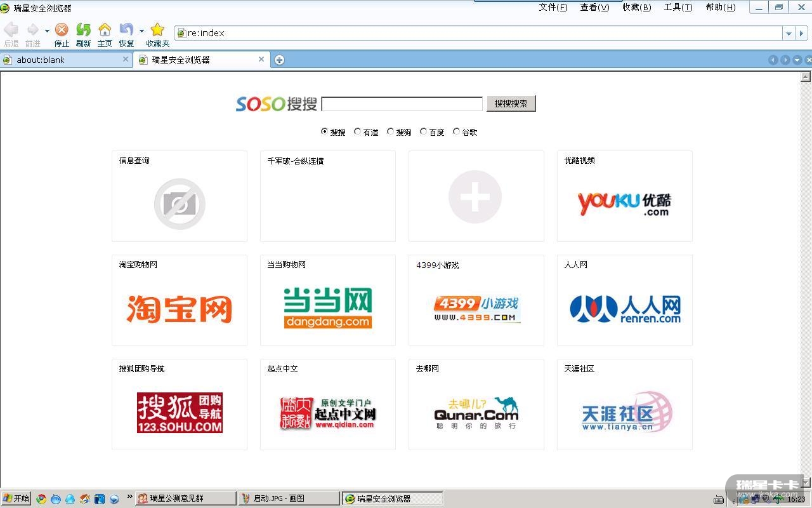Open the blue square quick launch icon
The height and width of the screenshot is (508, 812).
(x=100, y=499)
